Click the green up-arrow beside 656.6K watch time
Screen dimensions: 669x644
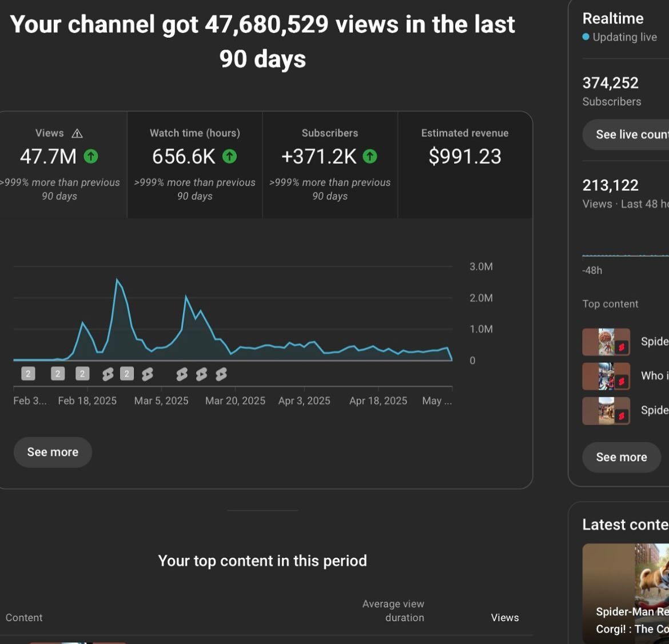point(229,156)
